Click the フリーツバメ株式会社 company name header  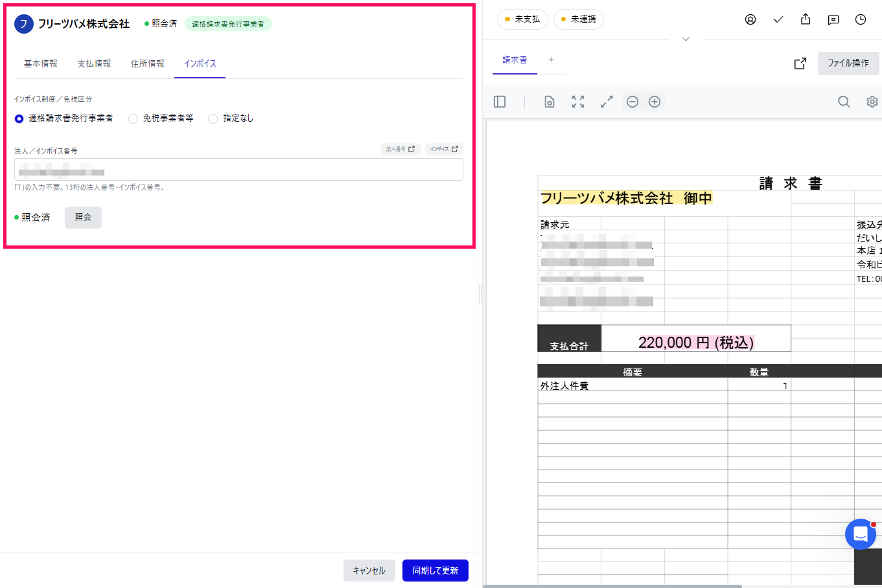pos(84,24)
